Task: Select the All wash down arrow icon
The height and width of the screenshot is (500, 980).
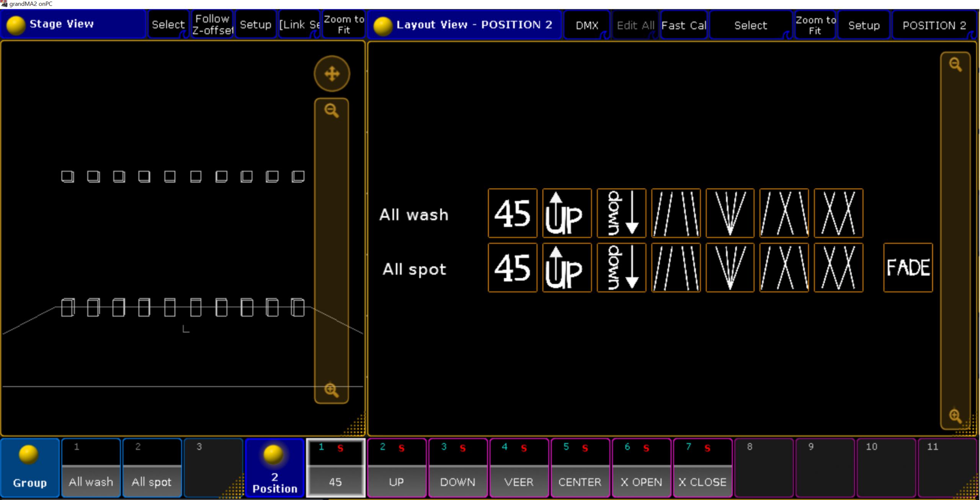Action: (x=621, y=213)
